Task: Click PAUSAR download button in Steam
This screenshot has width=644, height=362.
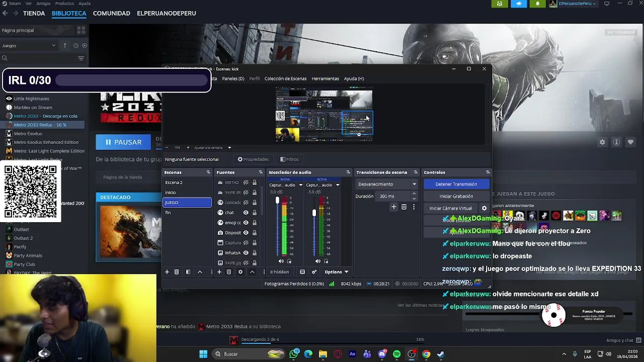Action: pos(123,142)
